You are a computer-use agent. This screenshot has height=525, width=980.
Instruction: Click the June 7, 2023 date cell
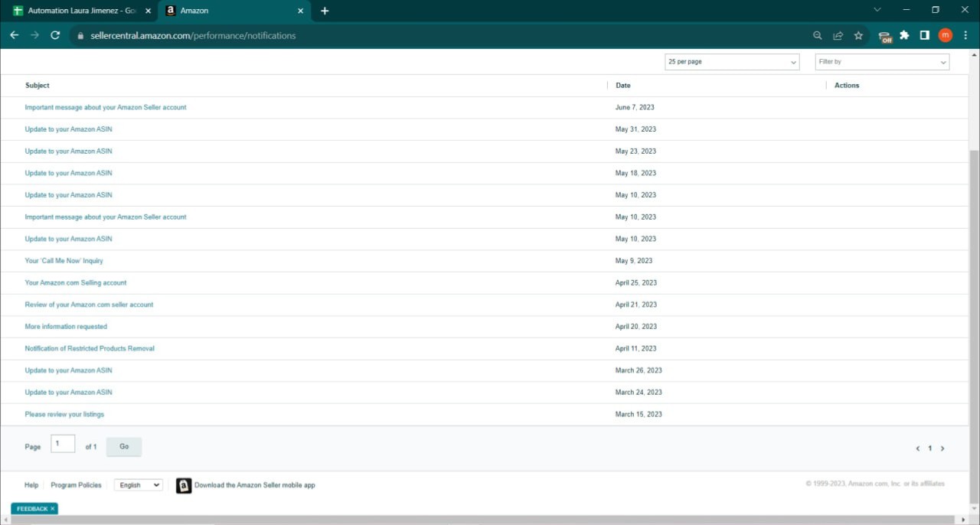pyautogui.click(x=635, y=108)
